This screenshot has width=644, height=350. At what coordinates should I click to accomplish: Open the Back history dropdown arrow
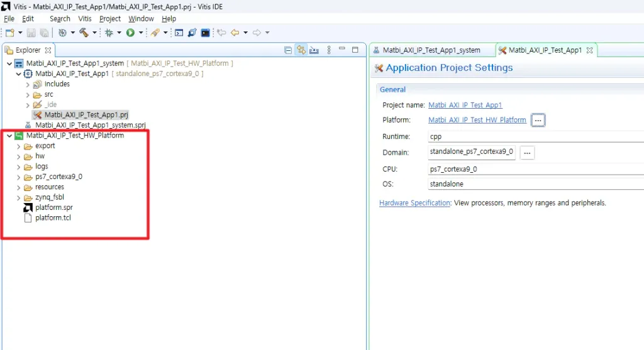click(246, 33)
